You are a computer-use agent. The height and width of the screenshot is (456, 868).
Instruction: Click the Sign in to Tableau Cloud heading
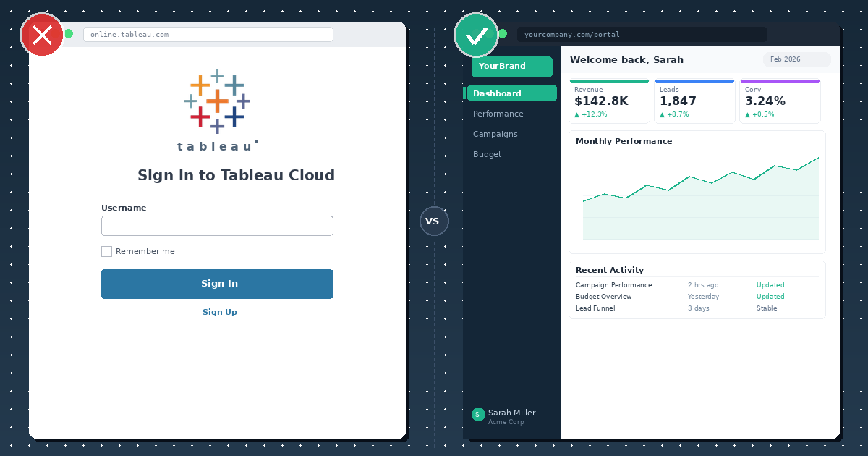coord(237,175)
